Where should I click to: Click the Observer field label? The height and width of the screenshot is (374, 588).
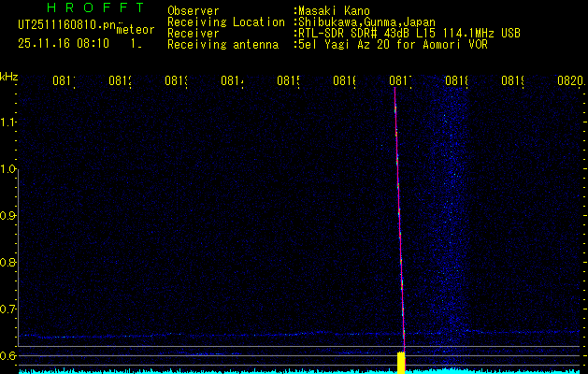(194, 11)
